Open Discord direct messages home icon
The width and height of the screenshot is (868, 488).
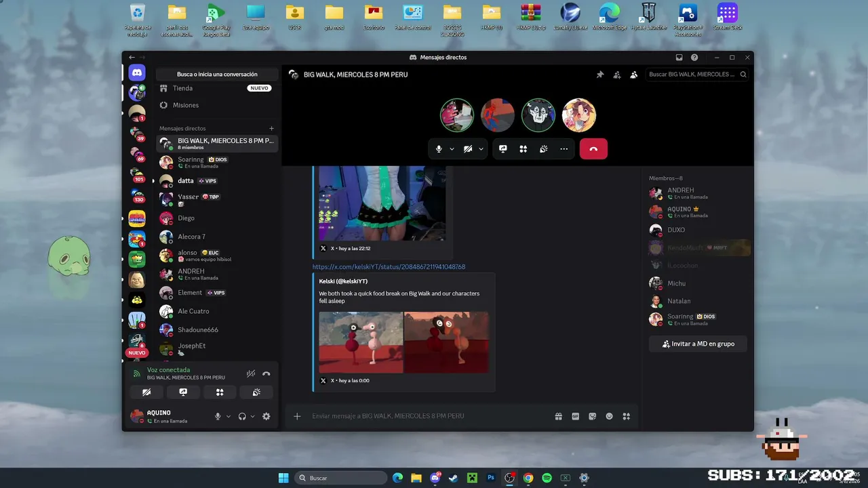pyautogui.click(x=137, y=73)
